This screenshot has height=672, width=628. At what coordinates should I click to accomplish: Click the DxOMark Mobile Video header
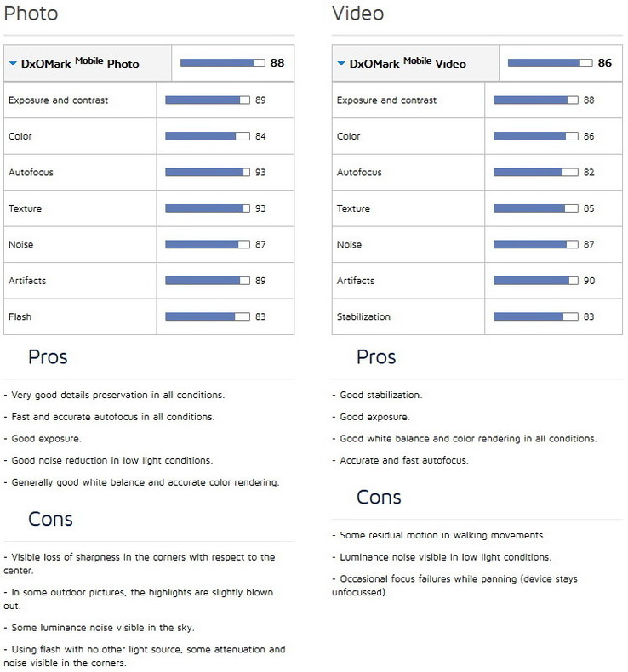(x=408, y=64)
